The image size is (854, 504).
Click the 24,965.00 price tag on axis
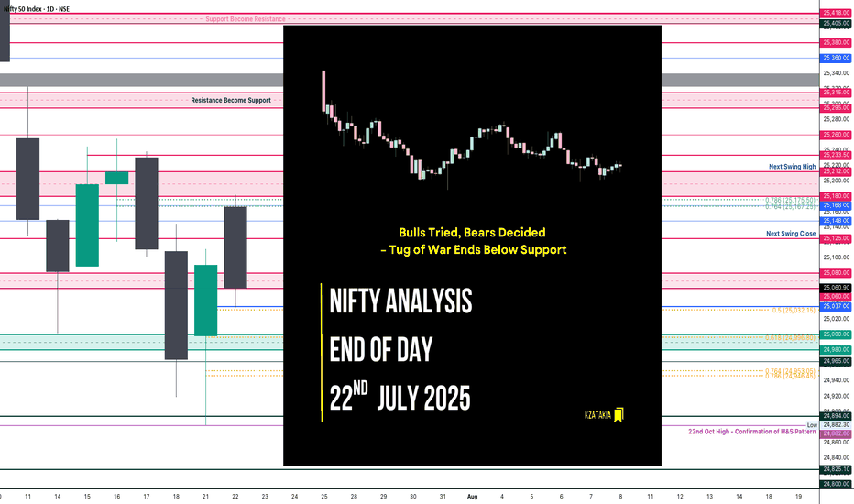(x=836, y=361)
